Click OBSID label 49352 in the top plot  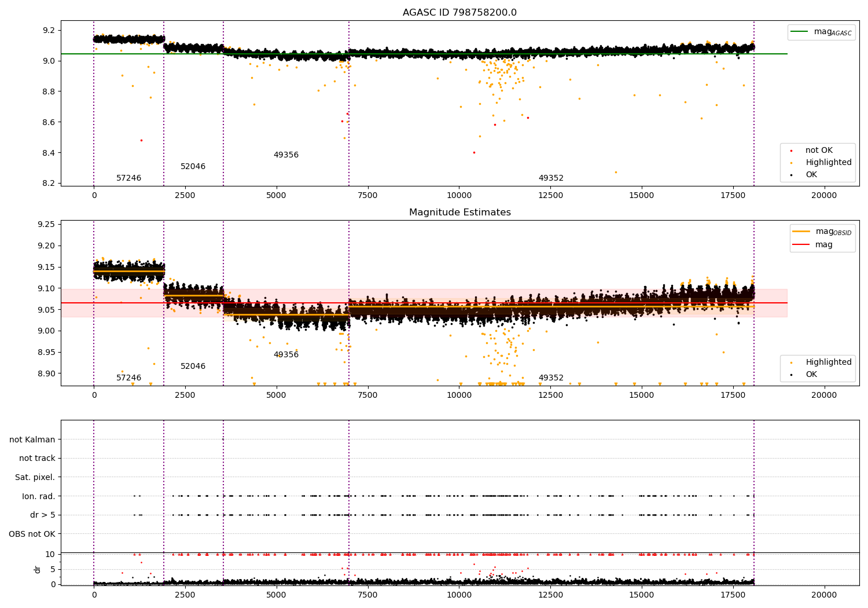(x=551, y=178)
